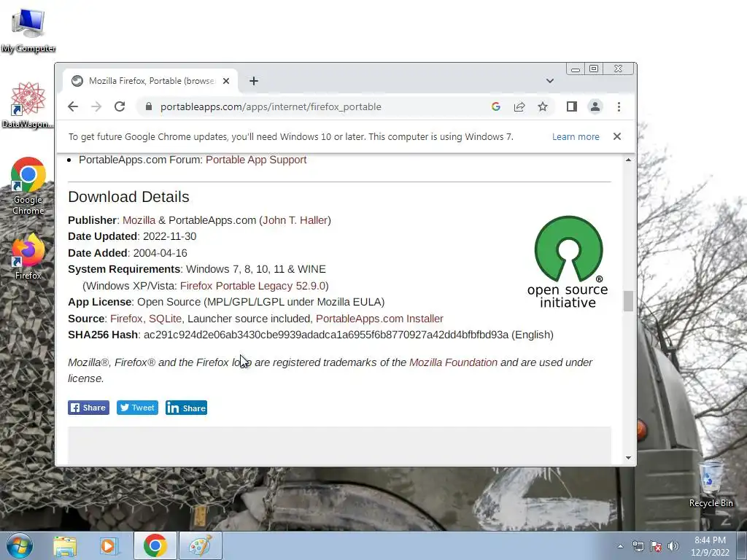
Task: Open the Portable App Support link
Action: (x=256, y=160)
